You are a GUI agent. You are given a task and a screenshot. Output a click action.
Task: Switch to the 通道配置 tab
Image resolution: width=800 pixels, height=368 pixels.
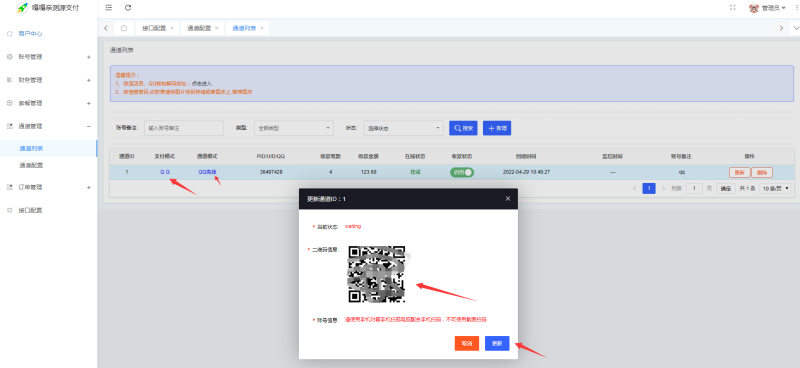[199, 28]
